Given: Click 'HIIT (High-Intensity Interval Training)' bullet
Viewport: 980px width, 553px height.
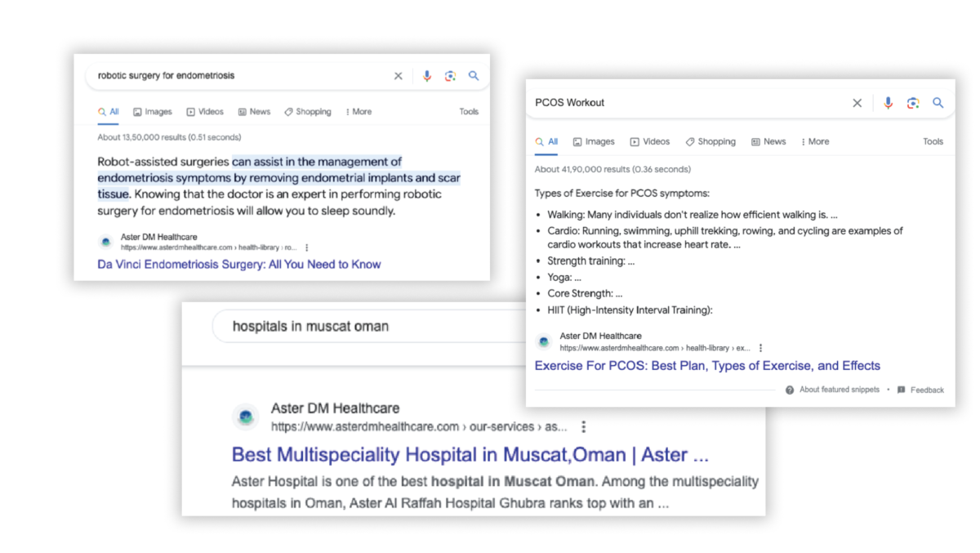Looking at the screenshot, I should click(x=630, y=310).
